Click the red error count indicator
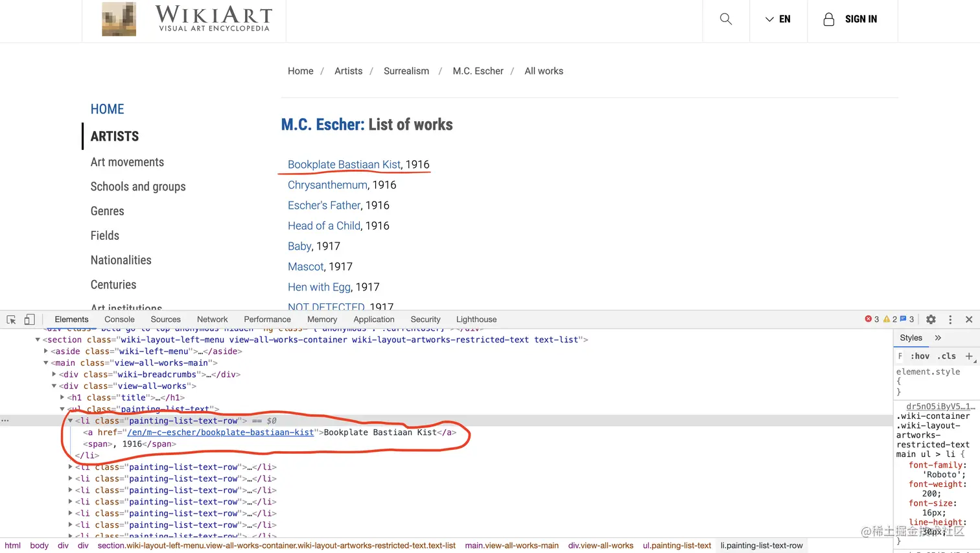980x553 pixels. [x=872, y=319]
